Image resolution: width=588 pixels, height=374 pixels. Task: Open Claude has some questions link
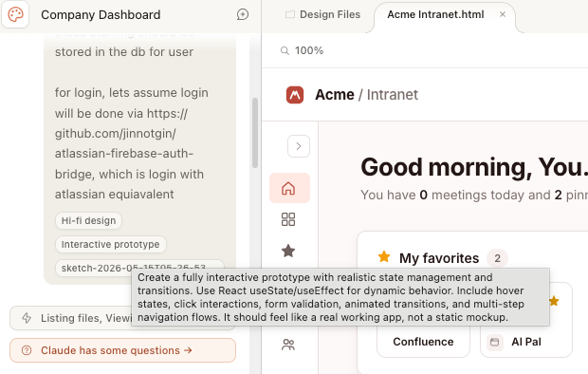122,350
